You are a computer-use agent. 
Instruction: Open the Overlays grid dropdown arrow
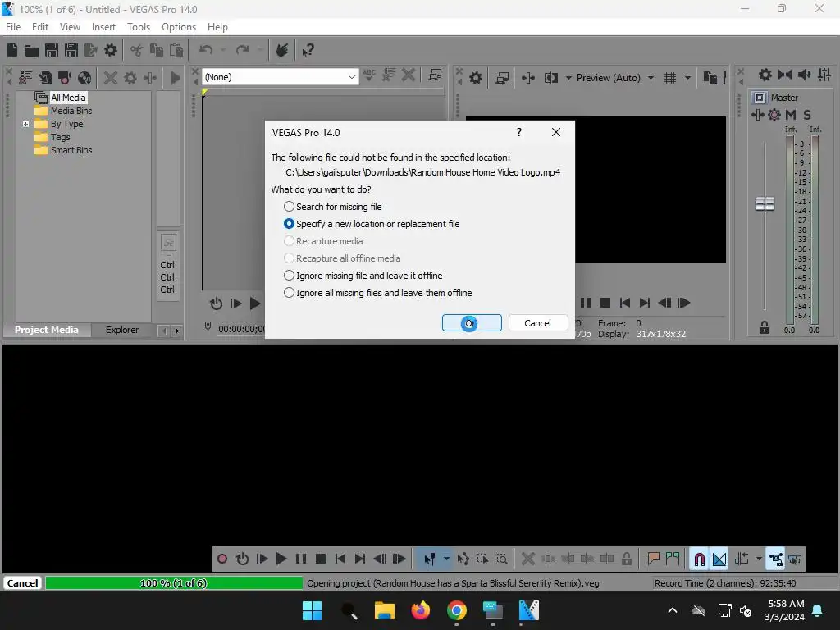(687, 78)
